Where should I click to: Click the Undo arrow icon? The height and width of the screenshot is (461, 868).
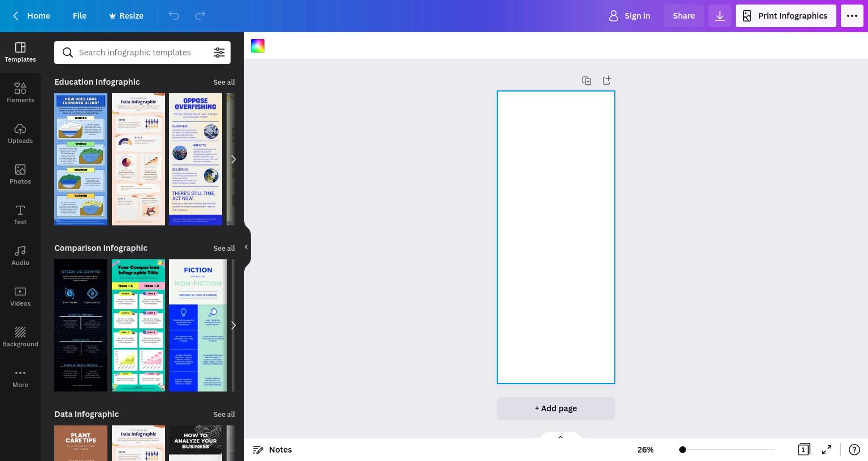(x=174, y=16)
